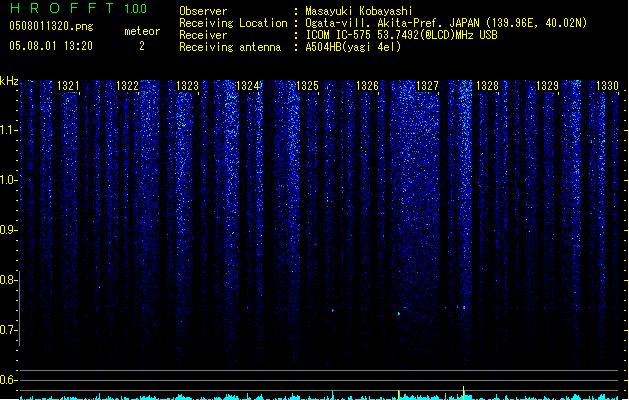Click time marker 1327
Viewport: 629px width, 400px height.
(427, 86)
